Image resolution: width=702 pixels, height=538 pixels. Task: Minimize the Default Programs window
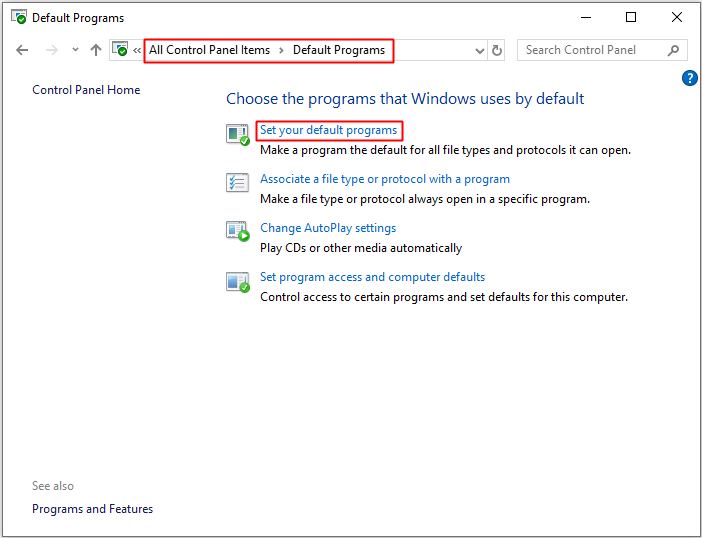point(586,17)
